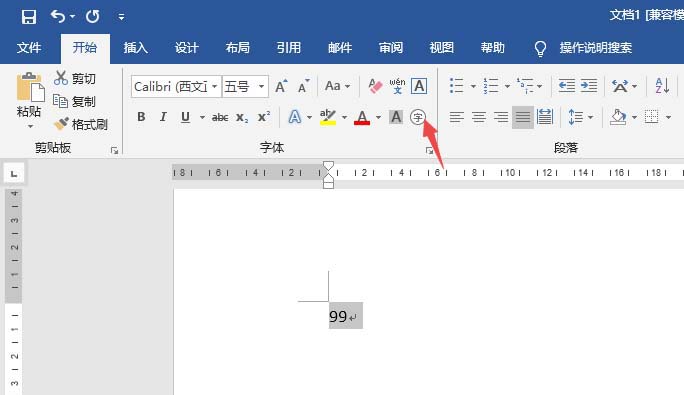Toggle bold formatting

tap(141, 117)
